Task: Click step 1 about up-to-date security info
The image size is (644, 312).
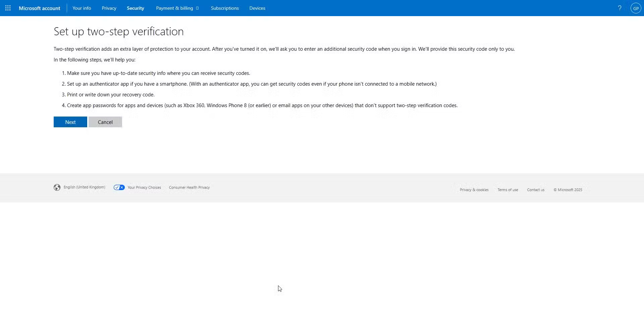Action: (159, 73)
